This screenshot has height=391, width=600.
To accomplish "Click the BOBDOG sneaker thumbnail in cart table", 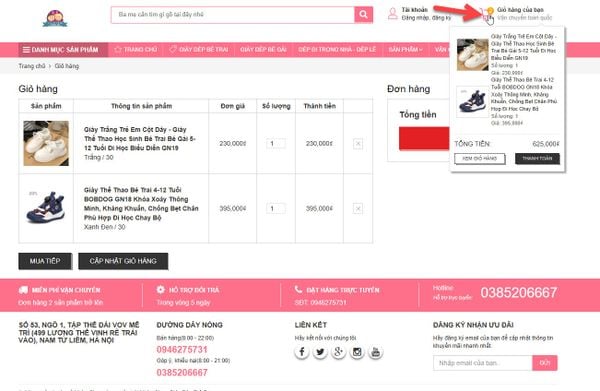I will [46, 209].
